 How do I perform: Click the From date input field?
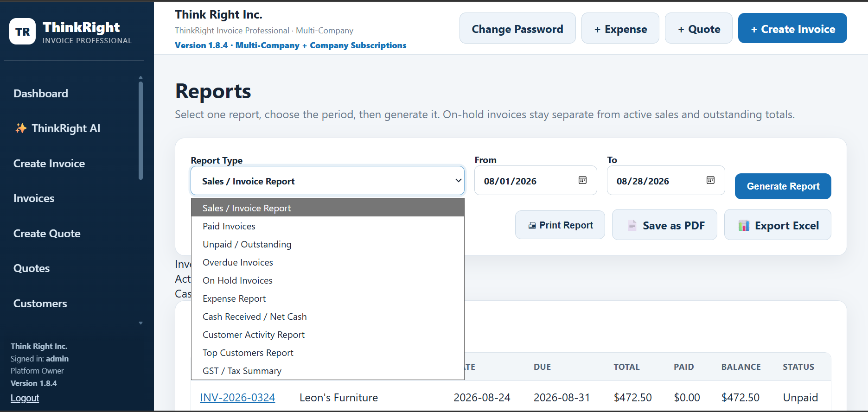point(536,181)
